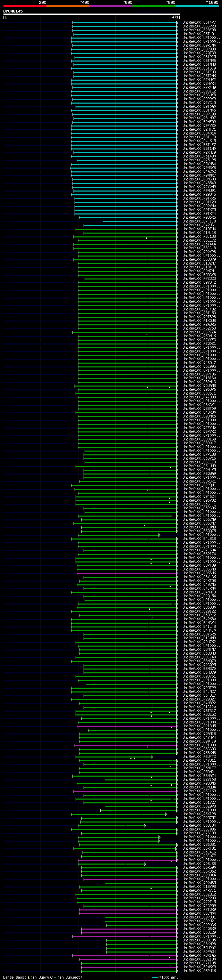Viewport: 222px width, 980px height.
Task: Select hit label UniRef100_B5FYB2
Action: pyautogui.click(x=199, y=309)
